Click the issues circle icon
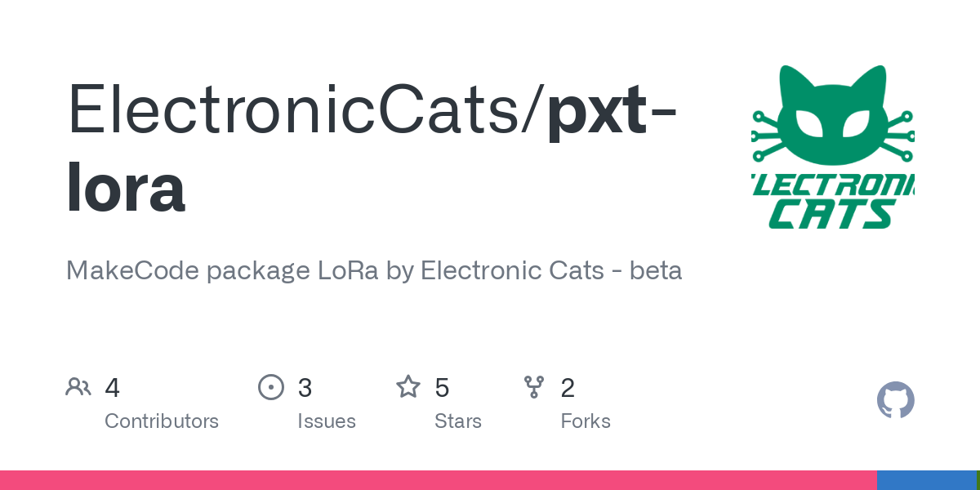Screen dimensions: 980x490 [270, 387]
